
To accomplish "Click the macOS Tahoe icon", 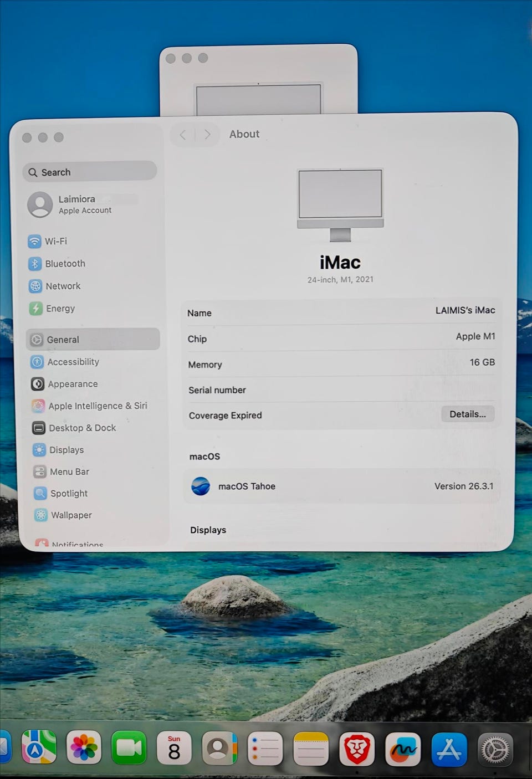I will click(x=200, y=486).
